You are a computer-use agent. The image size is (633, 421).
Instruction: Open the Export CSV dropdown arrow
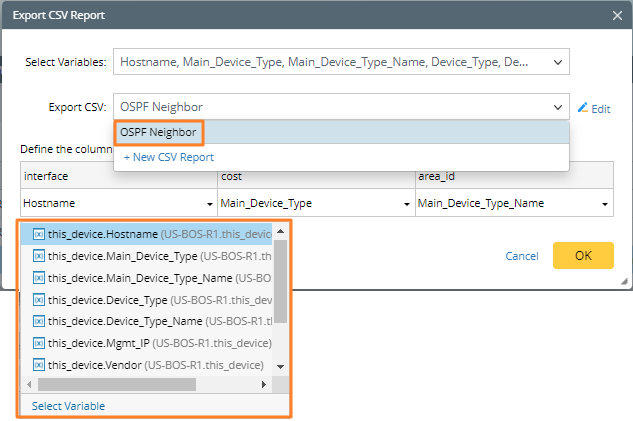(x=555, y=107)
